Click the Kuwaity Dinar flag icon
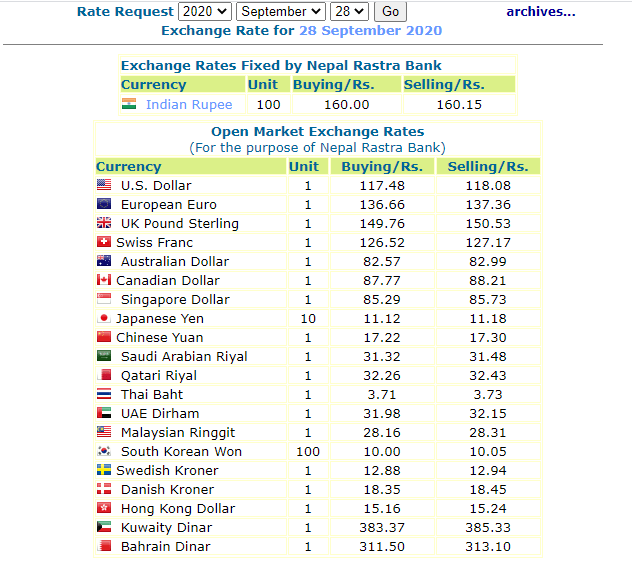 (x=104, y=527)
